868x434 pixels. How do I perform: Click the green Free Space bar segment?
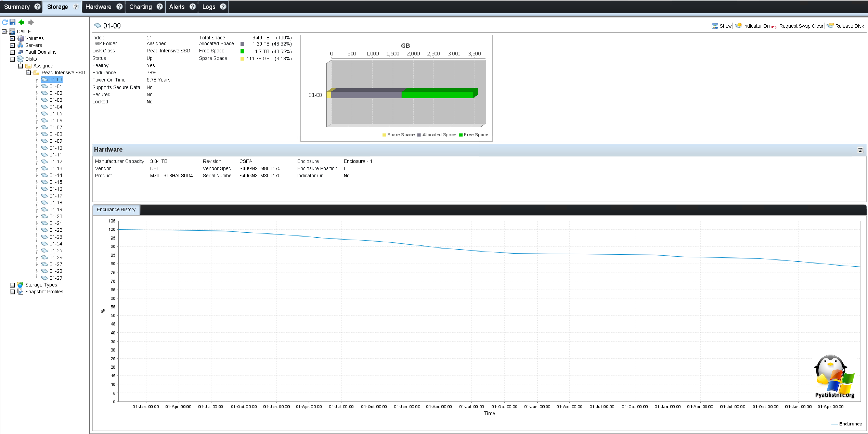click(x=437, y=95)
